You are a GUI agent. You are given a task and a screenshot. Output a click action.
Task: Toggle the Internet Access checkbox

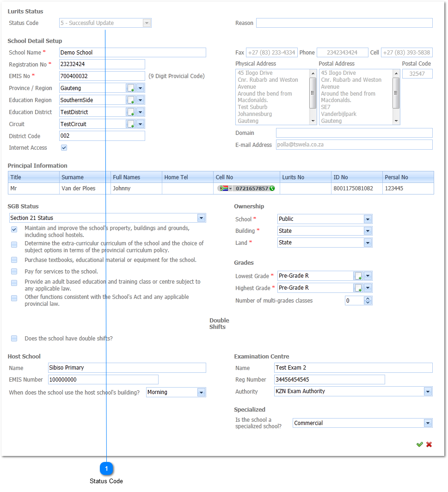(x=64, y=148)
